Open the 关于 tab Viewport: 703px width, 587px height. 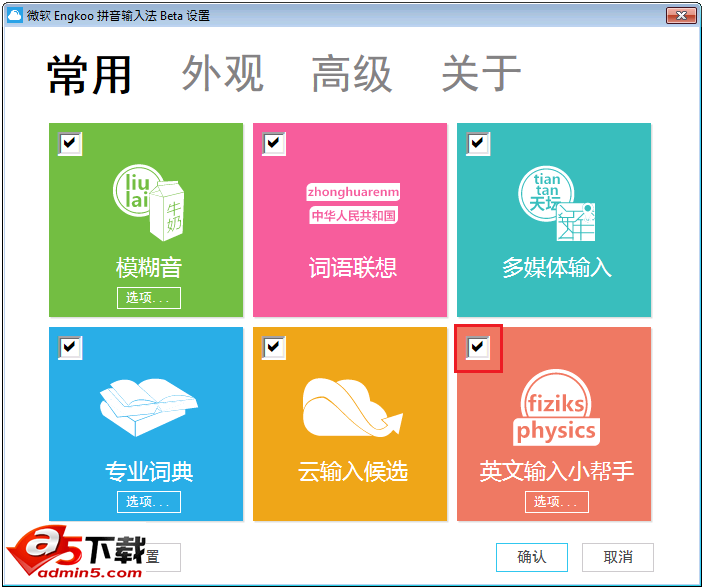(x=481, y=74)
